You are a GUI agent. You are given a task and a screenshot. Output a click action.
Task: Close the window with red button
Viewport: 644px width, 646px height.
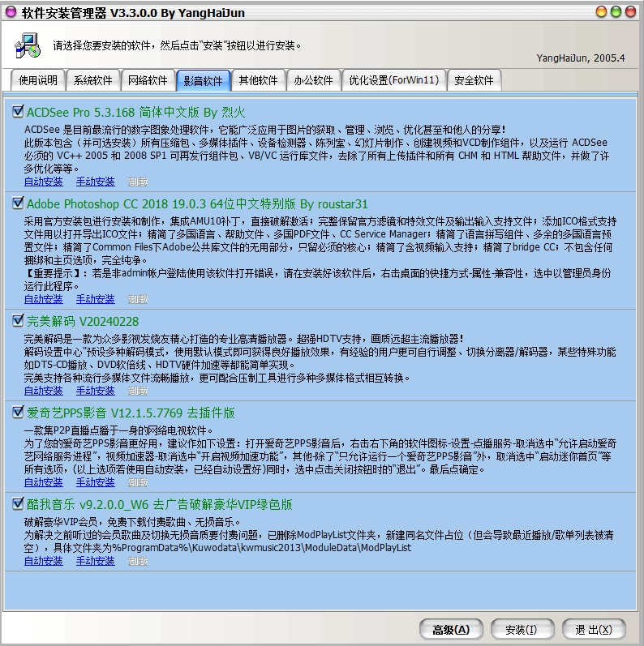(x=630, y=11)
